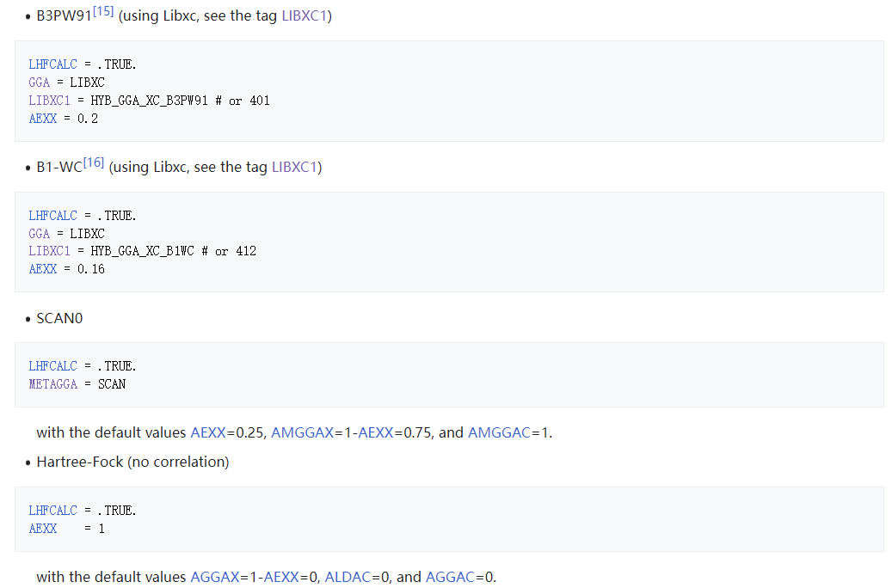Screen dimensions: 892x588
Task: Open citation 15 next to B3PW91
Action: pyautogui.click(x=102, y=11)
